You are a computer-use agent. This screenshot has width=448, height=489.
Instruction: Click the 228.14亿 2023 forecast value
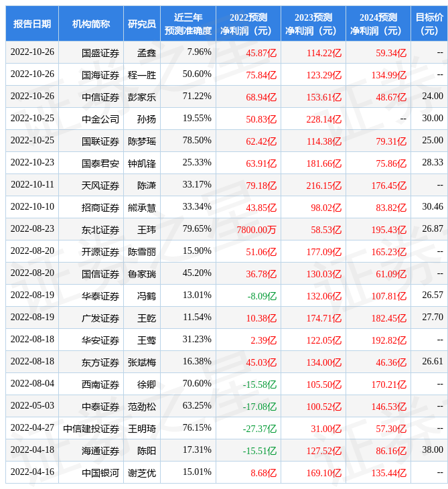coord(324,119)
